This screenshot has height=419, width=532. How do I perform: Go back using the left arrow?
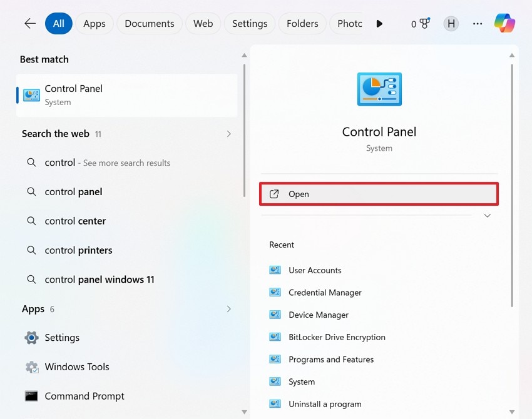pyautogui.click(x=30, y=23)
